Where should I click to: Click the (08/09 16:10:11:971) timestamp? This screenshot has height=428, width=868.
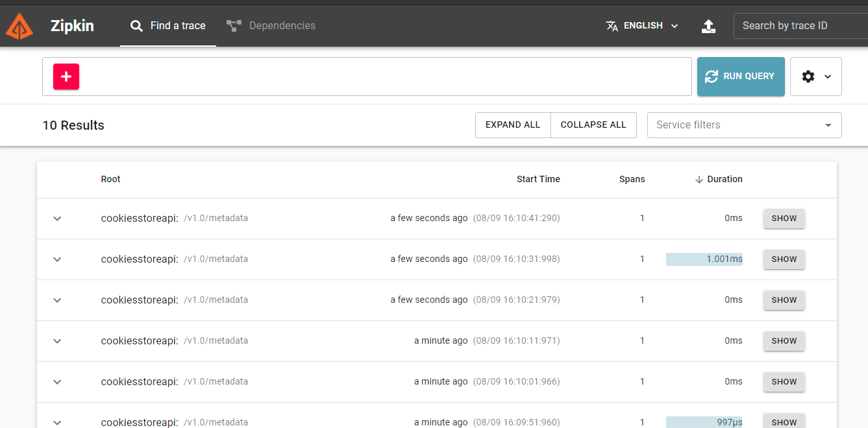click(516, 341)
